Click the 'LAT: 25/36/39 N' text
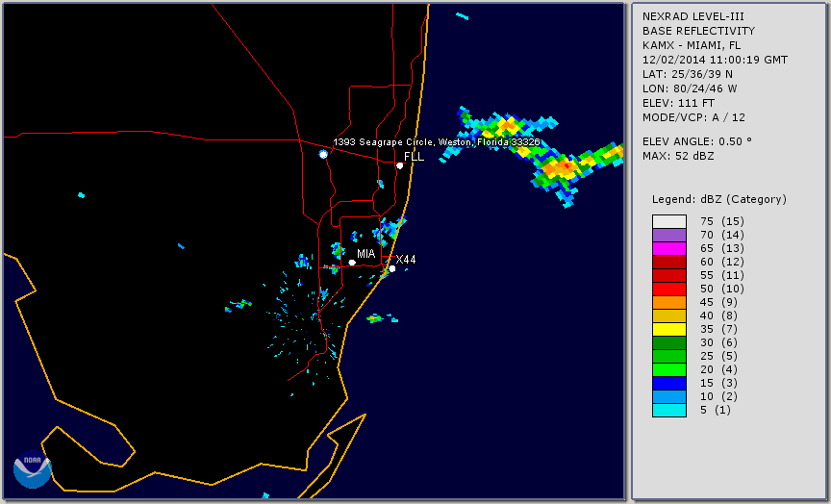The height and width of the screenshot is (504, 831). (688, 74)
